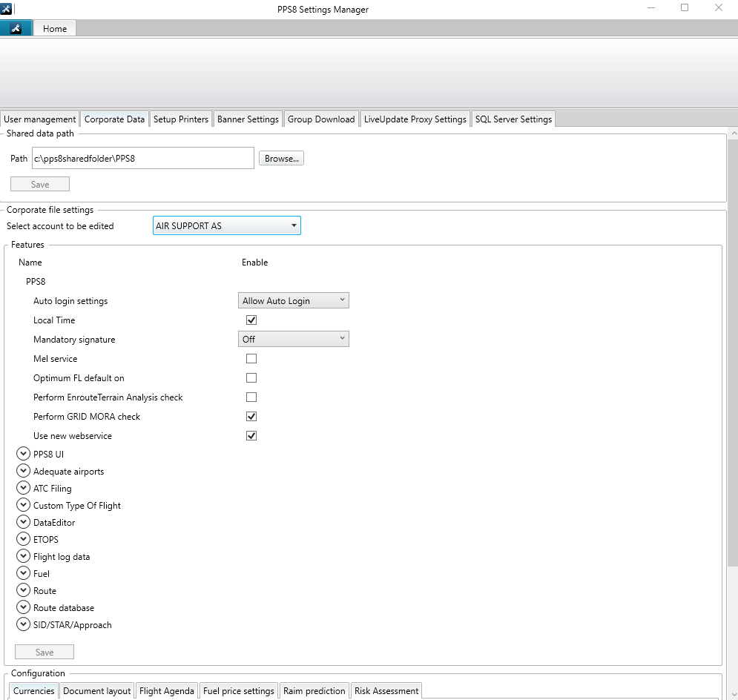Expand the DataEditor section
This screenshot has height=700, width=738.
point(23,522)
